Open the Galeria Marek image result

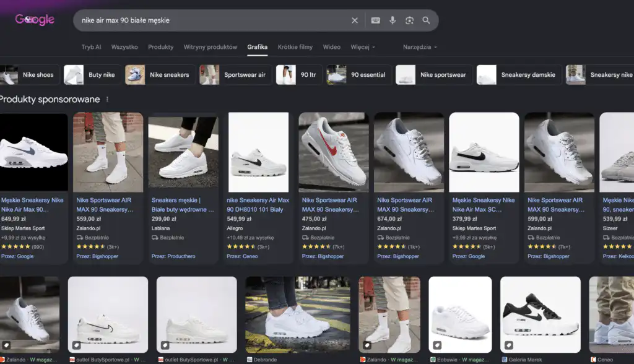[x=541, y=314]
